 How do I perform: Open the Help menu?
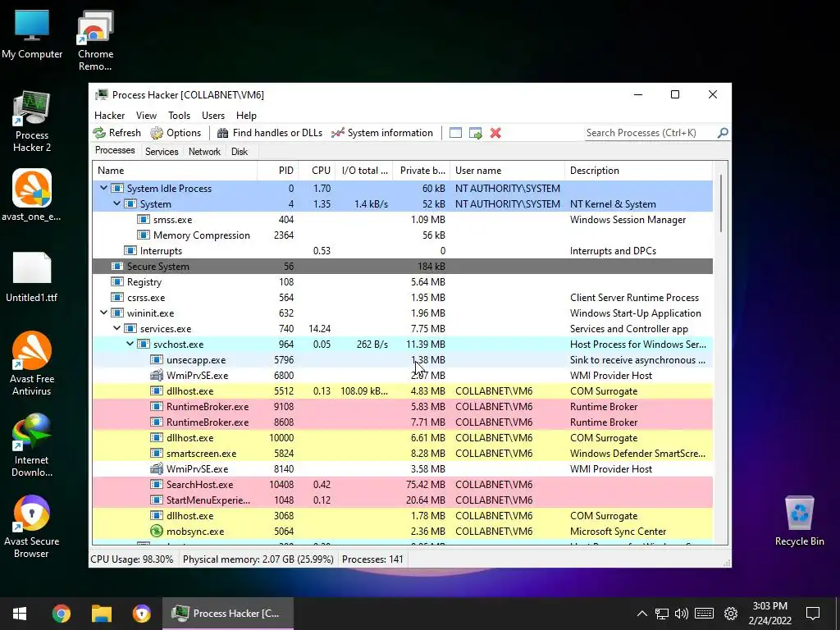[x=246, y=115]
